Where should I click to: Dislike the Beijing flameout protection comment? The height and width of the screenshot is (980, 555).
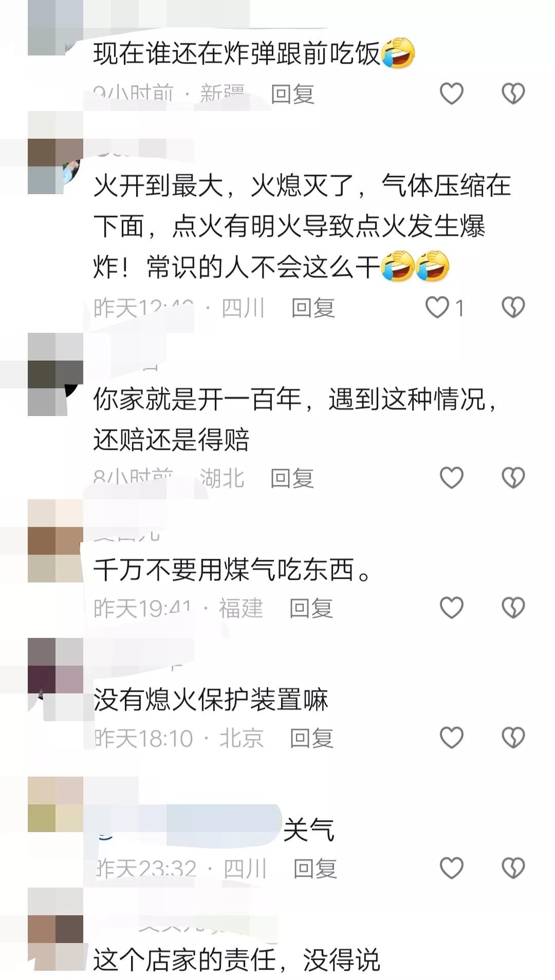pyautogui.click(x=513, y=738)
